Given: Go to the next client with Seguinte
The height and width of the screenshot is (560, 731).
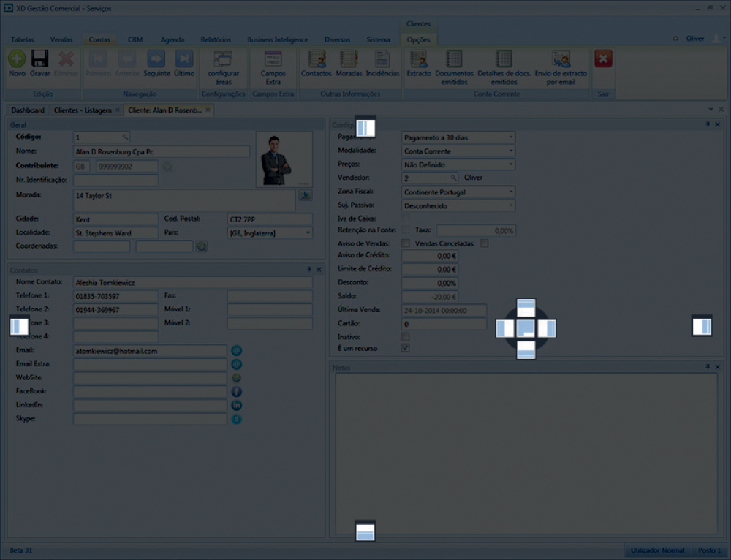Looking at the screenshot, I should [x=156, y=59].
